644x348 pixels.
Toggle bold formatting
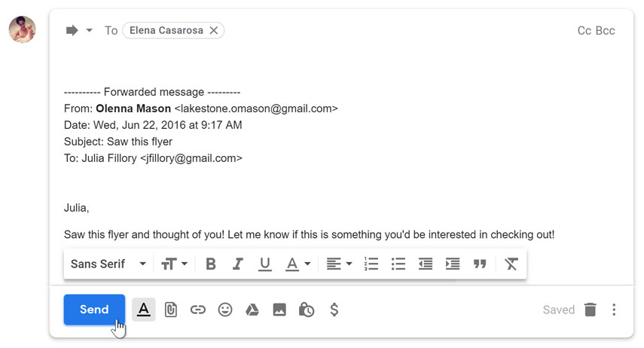(x=211, y=264)
